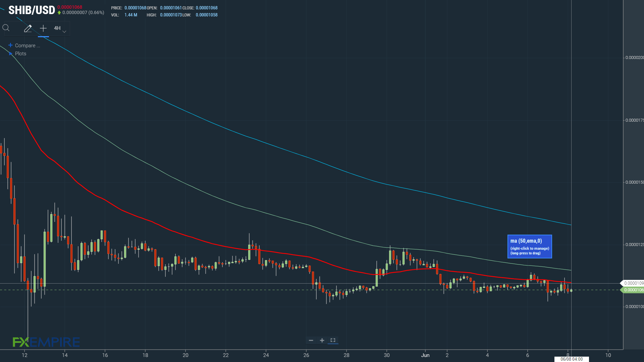Click the 06/08 04:00 time marker
The image size is (644, 362).
[x=572, y=359]
